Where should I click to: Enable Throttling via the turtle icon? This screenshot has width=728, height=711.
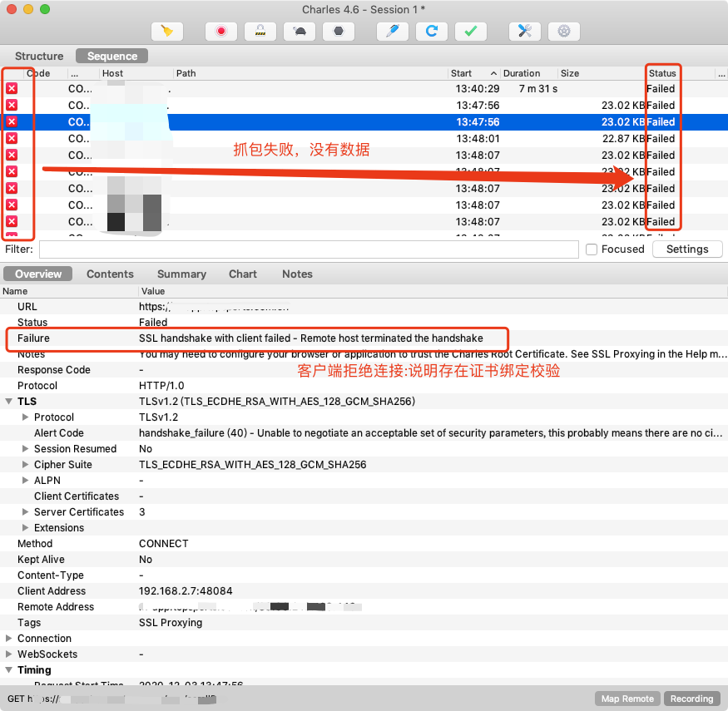point(300,31)
